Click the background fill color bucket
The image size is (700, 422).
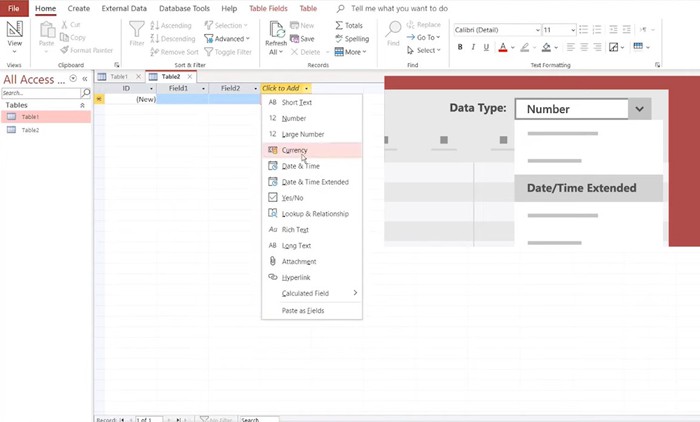[546, 47]
